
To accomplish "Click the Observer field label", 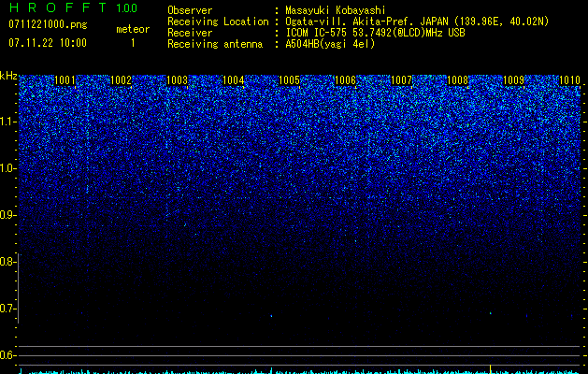I will click(x=190, y=10).
